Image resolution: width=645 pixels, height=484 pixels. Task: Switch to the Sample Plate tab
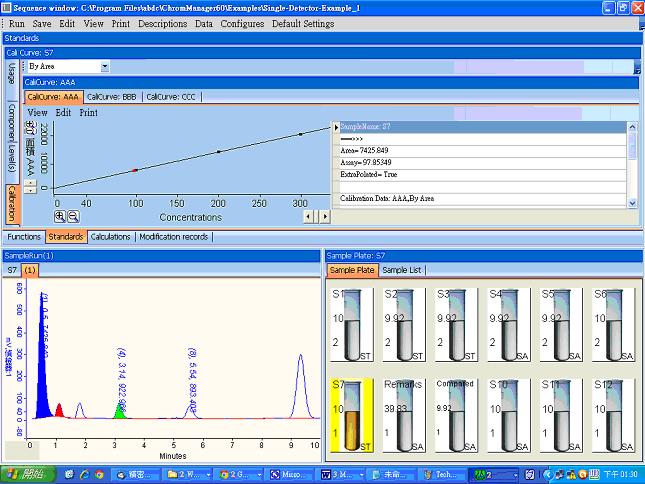352,270
